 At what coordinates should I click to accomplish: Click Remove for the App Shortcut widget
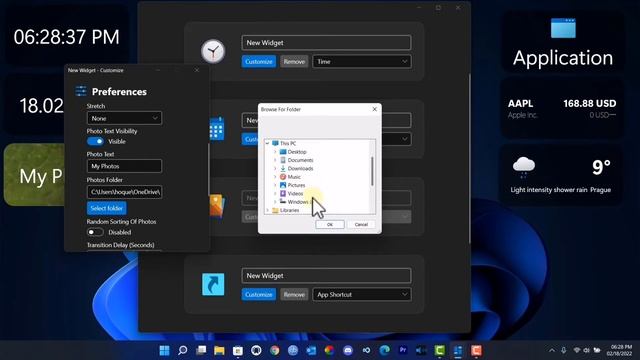click(x=294, y=294)
